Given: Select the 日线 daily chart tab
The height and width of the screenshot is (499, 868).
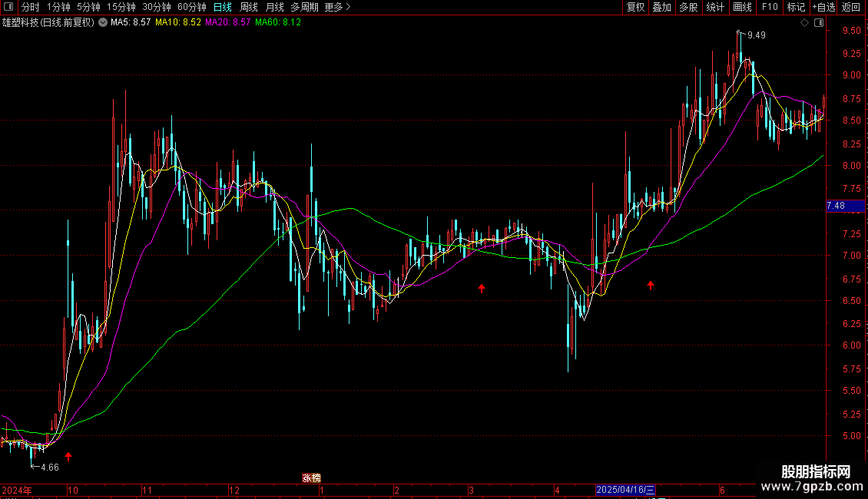Looking at the screenshot, I should tap(223, 7).
